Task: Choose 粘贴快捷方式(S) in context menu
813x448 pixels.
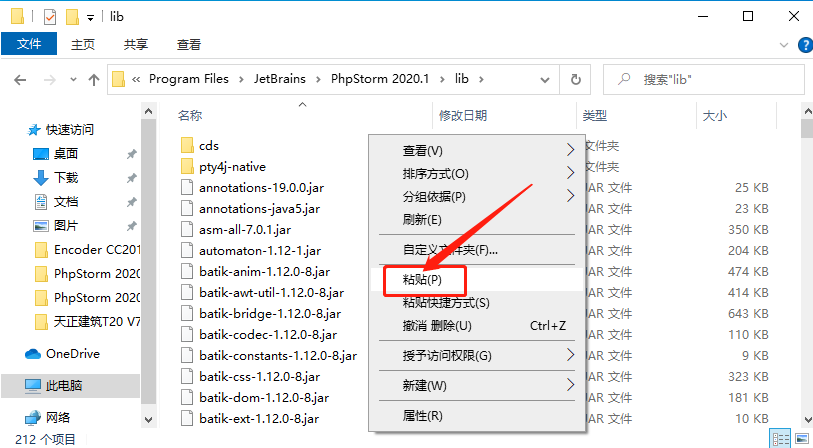Action: click(x=477, y=303)
